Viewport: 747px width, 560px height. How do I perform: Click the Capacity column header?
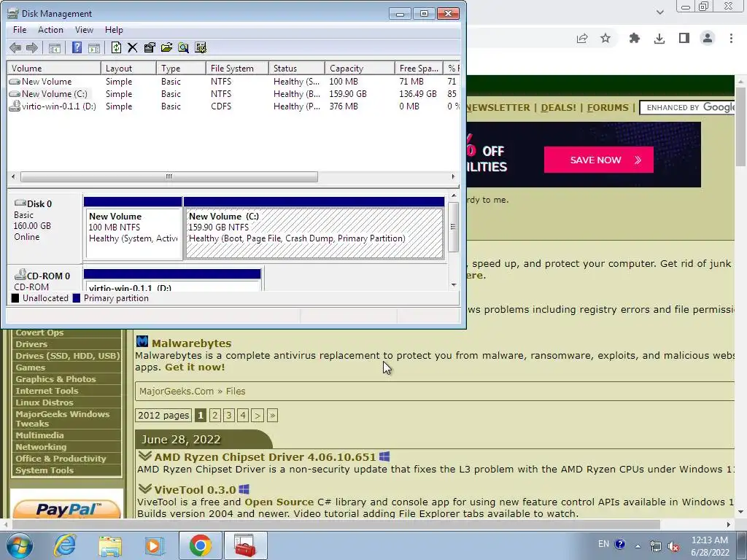360,68
